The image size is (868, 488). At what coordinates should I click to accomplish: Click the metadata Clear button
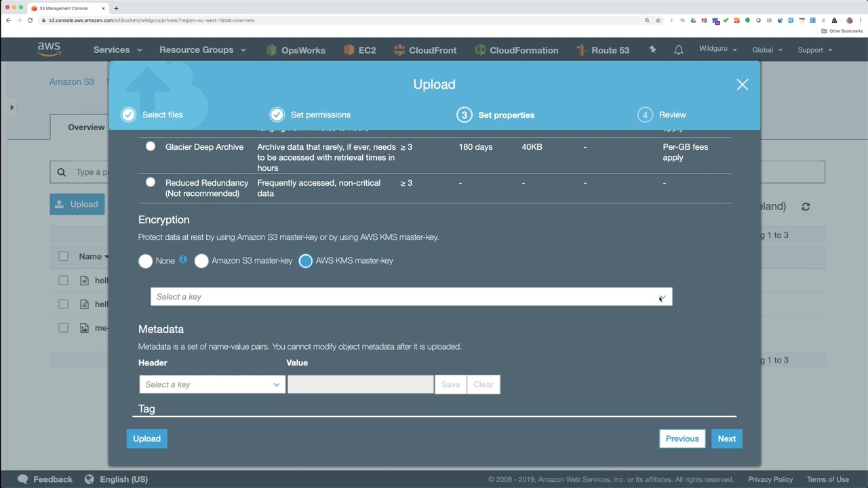[x=484, y=384]
